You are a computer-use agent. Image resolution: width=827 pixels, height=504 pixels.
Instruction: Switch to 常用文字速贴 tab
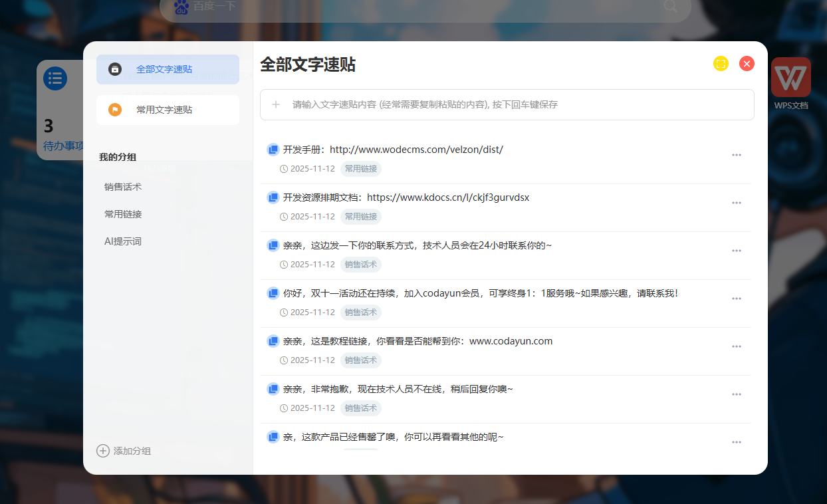[x=168, y=110]
